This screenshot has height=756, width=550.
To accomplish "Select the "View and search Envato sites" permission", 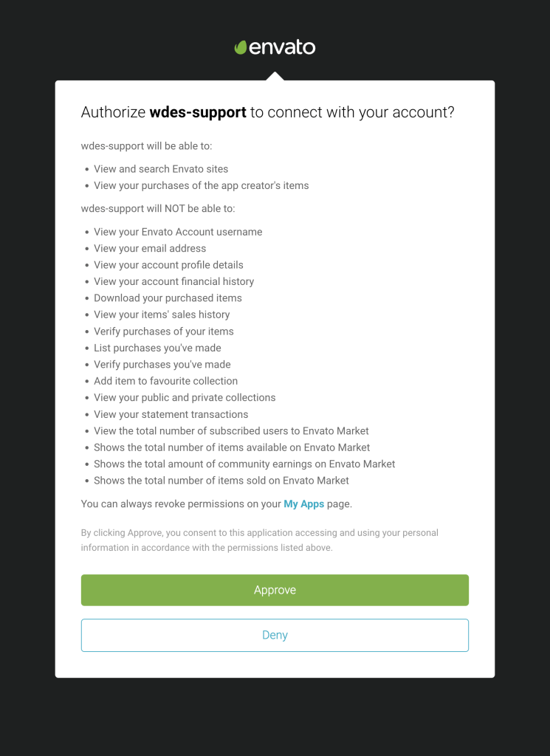I will (x=161, y=169).
